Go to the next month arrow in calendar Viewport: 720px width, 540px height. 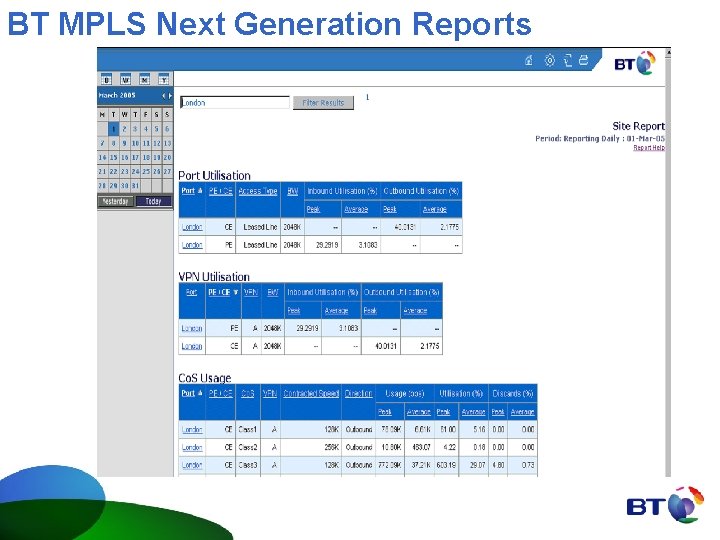170,96
